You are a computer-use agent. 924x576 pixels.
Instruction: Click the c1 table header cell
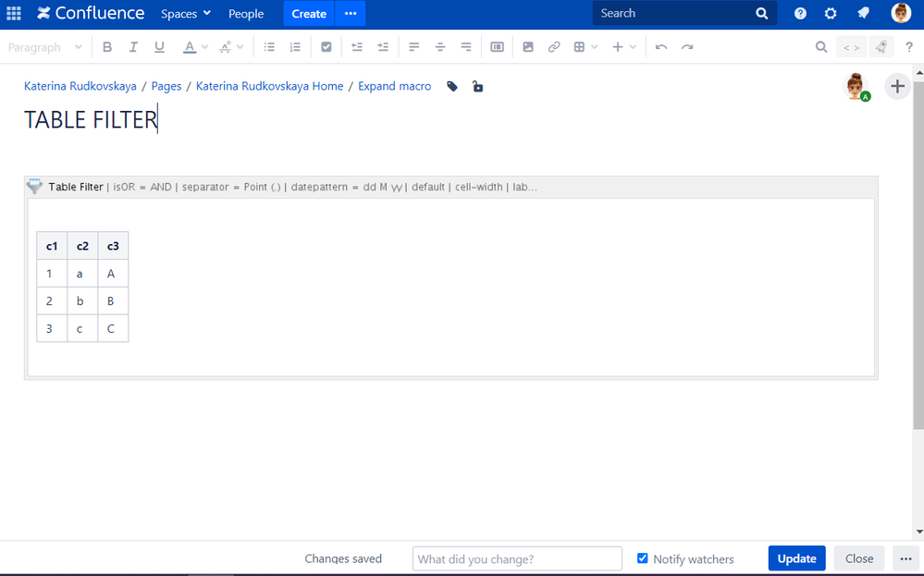pyautogui.click(x=52, y=246)
